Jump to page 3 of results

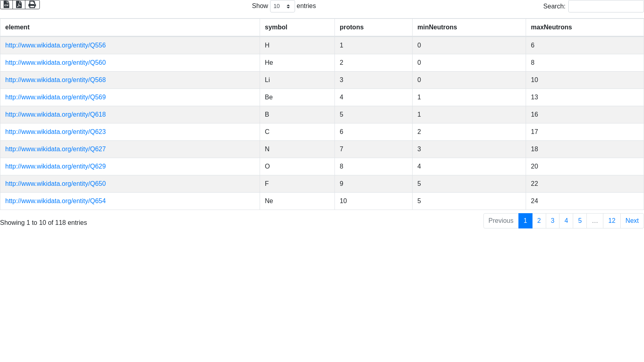pyautogui.click(x=553, y=221)
